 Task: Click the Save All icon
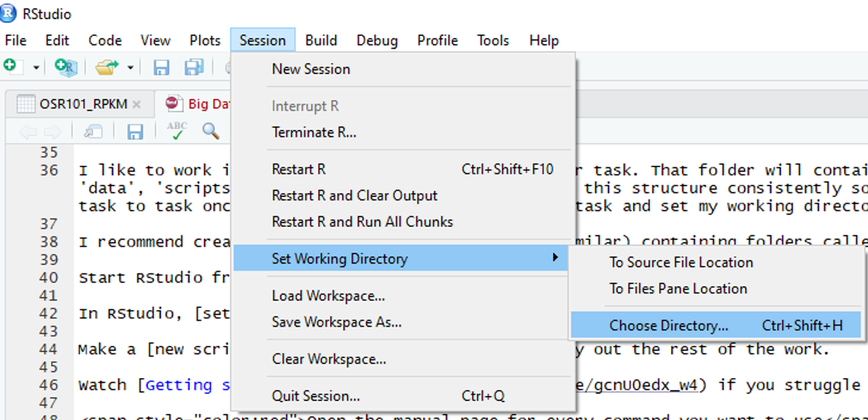click(194, 67)
